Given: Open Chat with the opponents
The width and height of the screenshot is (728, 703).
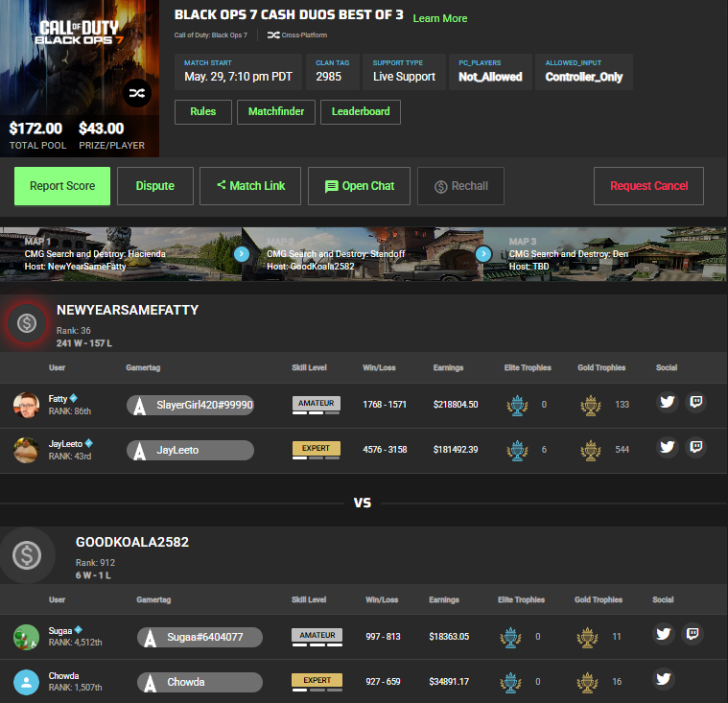Looking at the screenshot, I should (359, 186).
